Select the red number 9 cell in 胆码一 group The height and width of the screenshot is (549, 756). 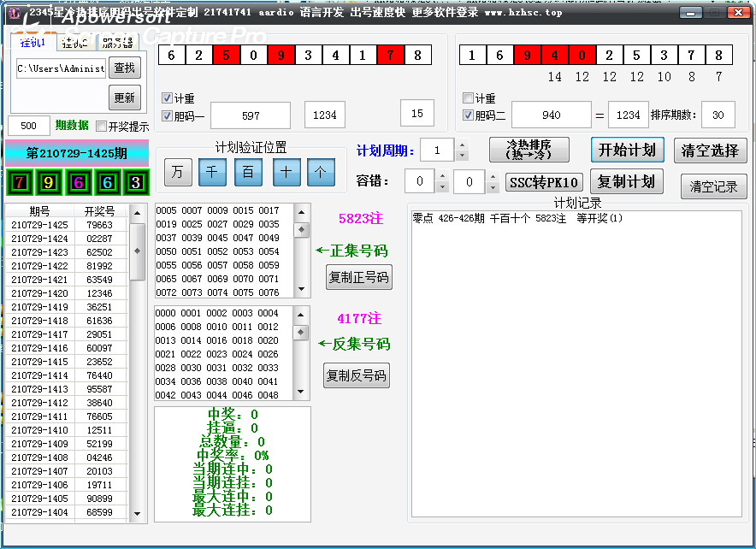coord(281,55)
